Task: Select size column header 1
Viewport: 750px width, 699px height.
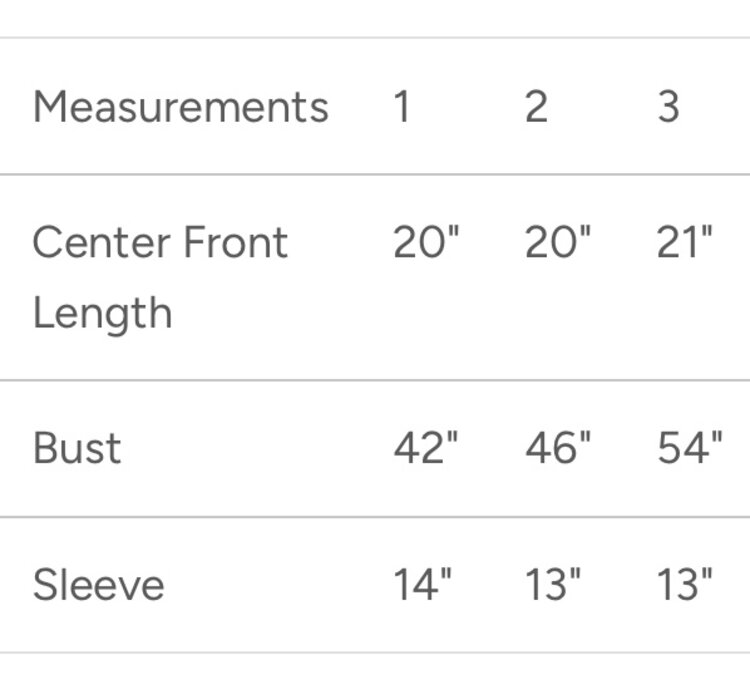Action: pyautogui.click(x=401, y=106)
